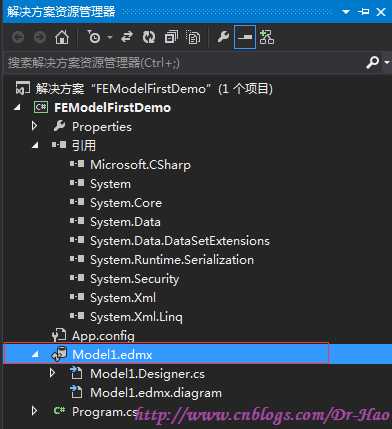Viewport: 392px width, 429px height.
Task: Select System.Data.DataSetExtensions reference
Action: 180,241
